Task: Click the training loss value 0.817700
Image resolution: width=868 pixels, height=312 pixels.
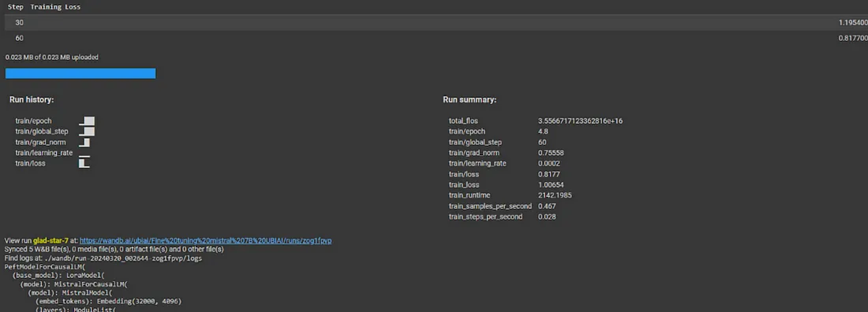Action: click(853, 38)
